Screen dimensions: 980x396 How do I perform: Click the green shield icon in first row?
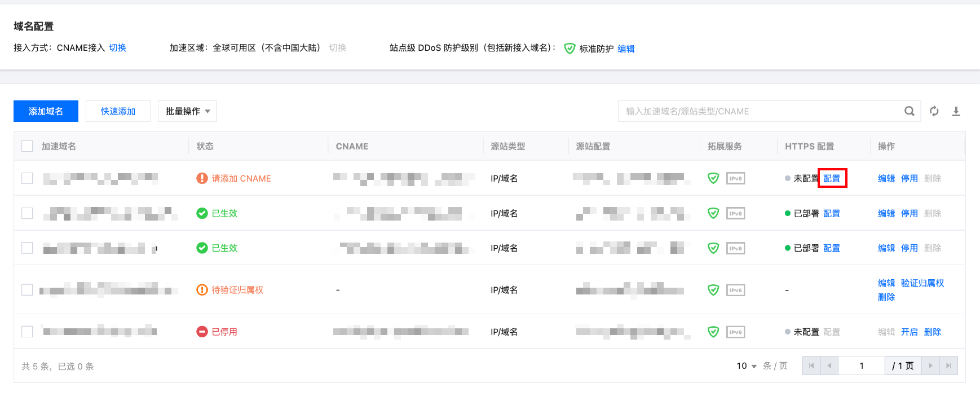713,178
